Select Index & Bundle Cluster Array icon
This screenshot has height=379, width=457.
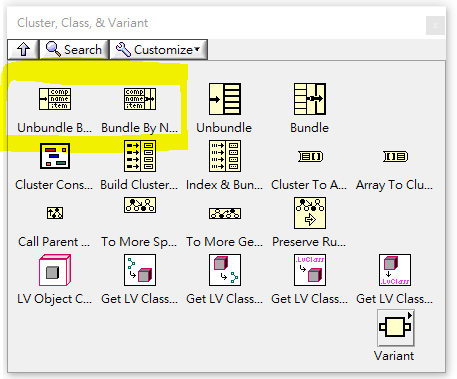[x=225, y=156]
